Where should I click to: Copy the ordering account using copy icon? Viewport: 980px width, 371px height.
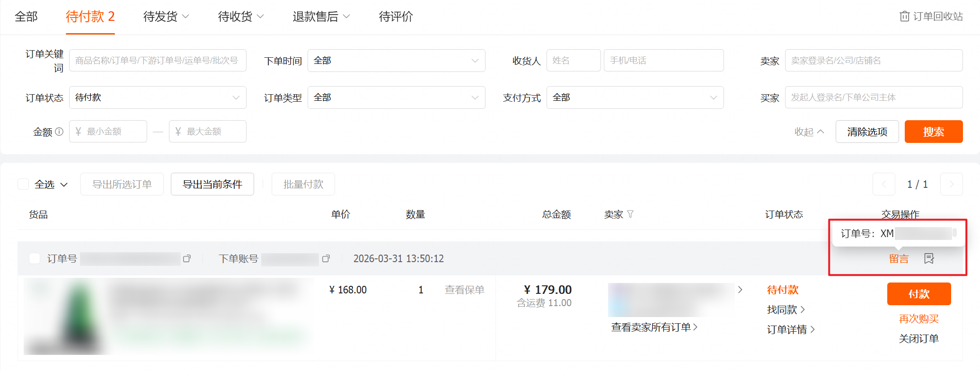tap(326, 259)
